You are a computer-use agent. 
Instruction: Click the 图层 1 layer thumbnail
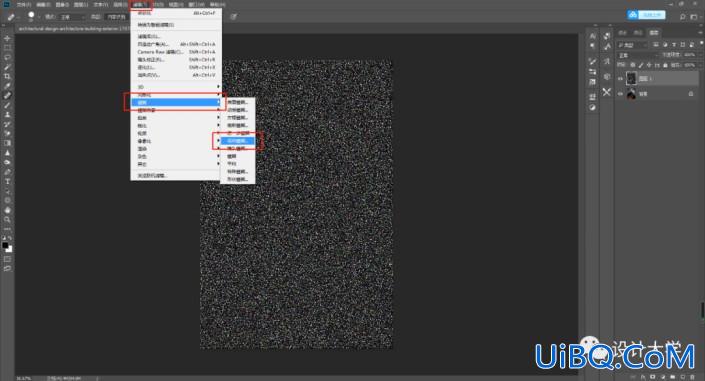[631, 79]
